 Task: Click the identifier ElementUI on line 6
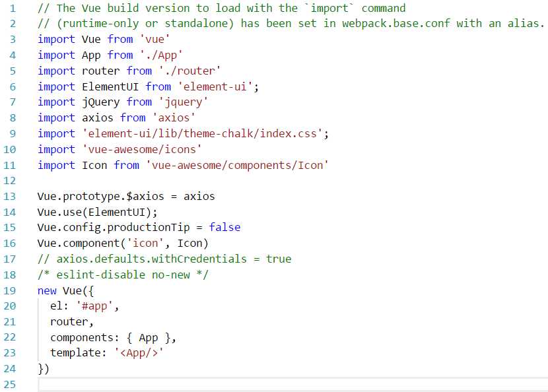click(110, 86)
